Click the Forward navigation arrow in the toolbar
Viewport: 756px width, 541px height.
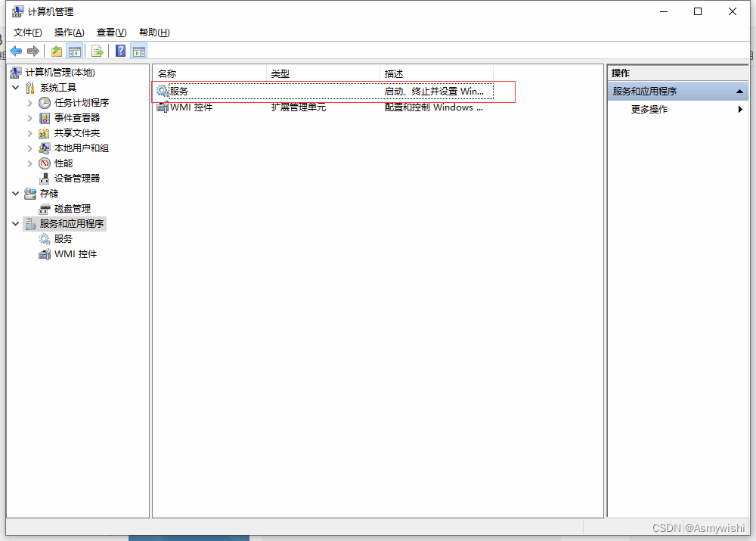[33, 51]
